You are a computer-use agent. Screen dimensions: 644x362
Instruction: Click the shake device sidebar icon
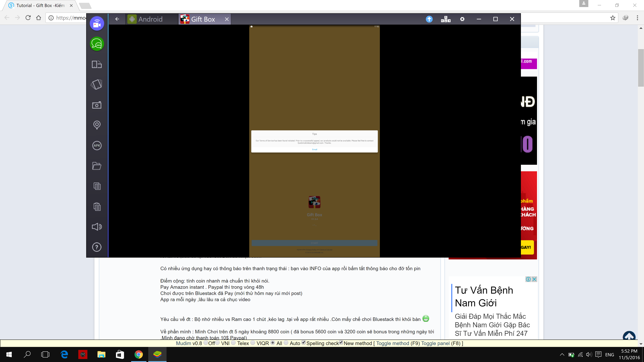tap(97, 84)
